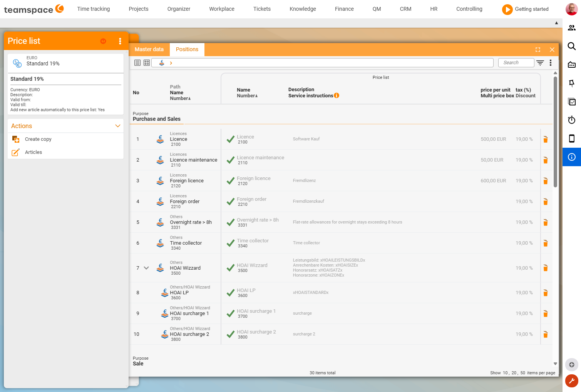Show 50 items per page
Screen dimensions: 581x392
tap(523, 373)
